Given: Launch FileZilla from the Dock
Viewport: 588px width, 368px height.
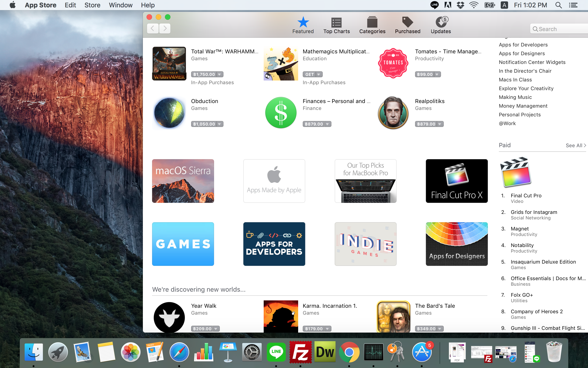Looking at the screenshot, I should click(x=300, y=352).
